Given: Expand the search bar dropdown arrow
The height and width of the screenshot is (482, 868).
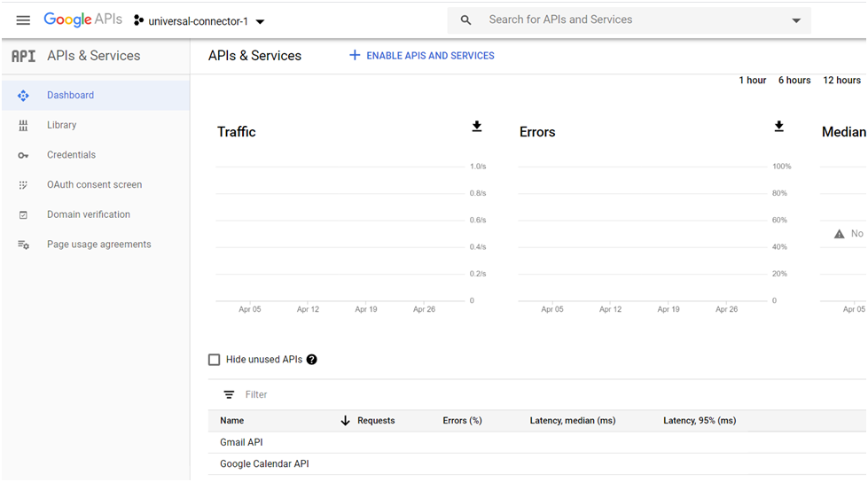Looking at the screenshot, I should (x=796, y=20).
